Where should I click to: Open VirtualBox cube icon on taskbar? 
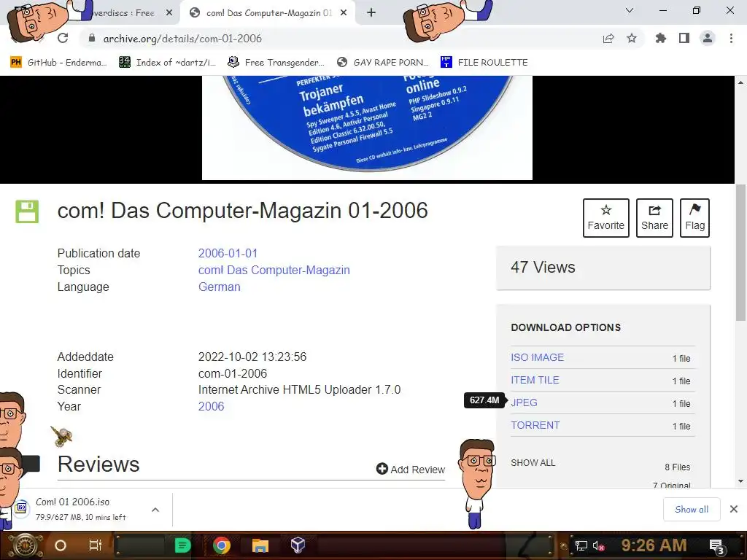tap(298, 545)
